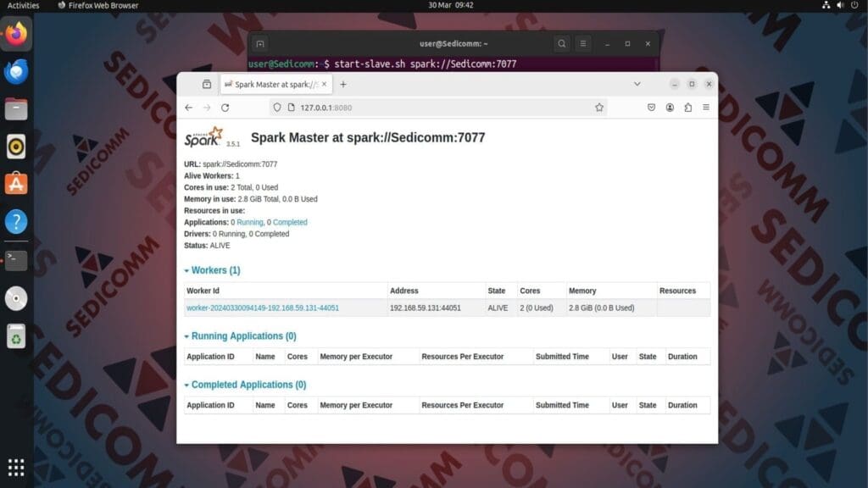This screenshot has width=868, height=488.
Task: Open the worker-20240330094149 link
Action: (x=263, y=308)
